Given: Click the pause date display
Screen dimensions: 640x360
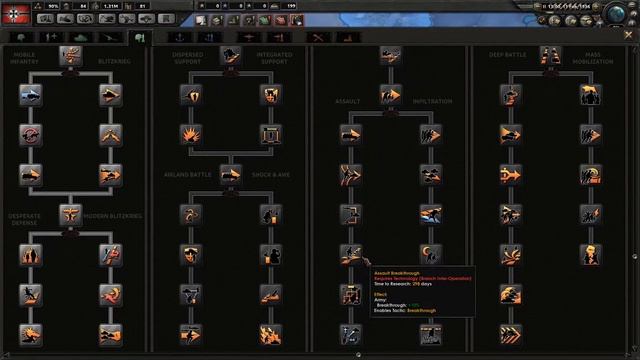Looking at the screenshot, I should pos(567,7).
